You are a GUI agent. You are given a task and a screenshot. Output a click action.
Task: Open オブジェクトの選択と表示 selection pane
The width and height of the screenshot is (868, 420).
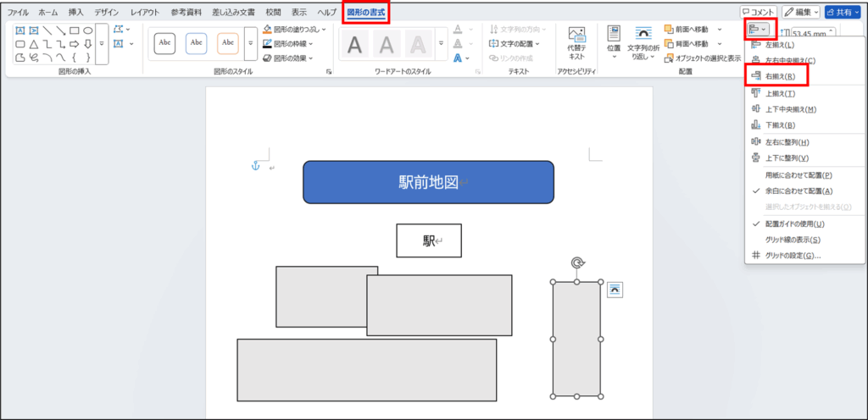[x=703, y=58]
